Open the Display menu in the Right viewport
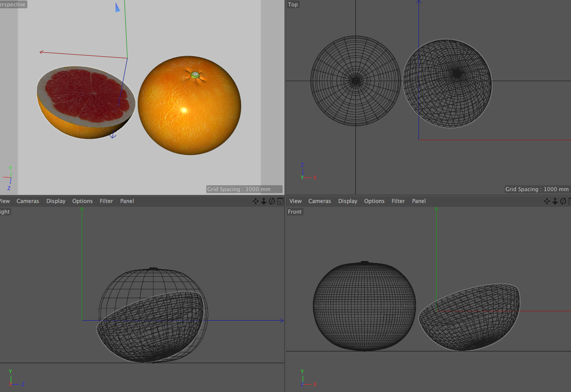Screen dimensions: 571x392 56,201
